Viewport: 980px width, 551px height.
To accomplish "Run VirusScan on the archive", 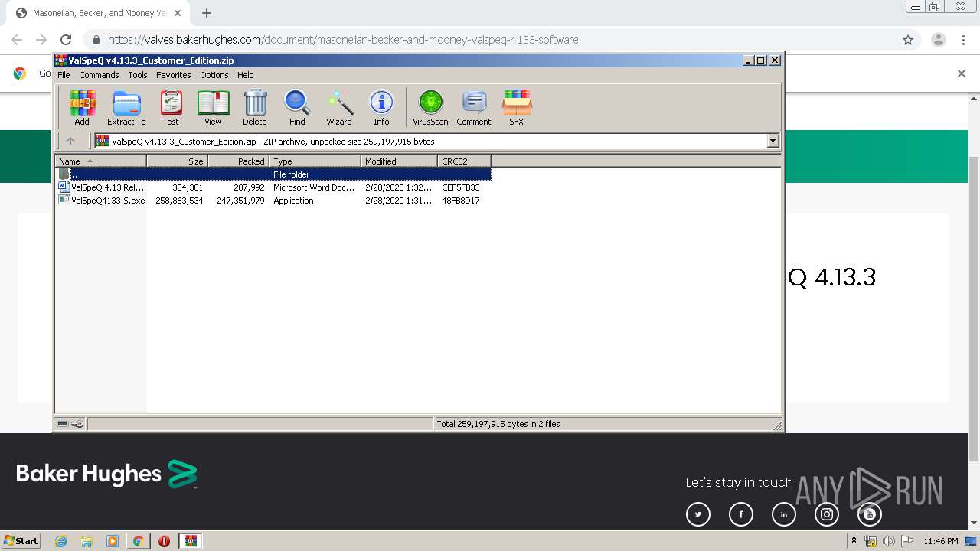I will [x=430, y=107].
